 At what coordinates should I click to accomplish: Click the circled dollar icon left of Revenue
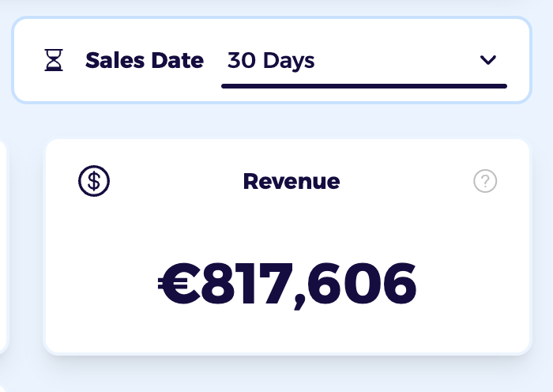(x=94, y=181)
